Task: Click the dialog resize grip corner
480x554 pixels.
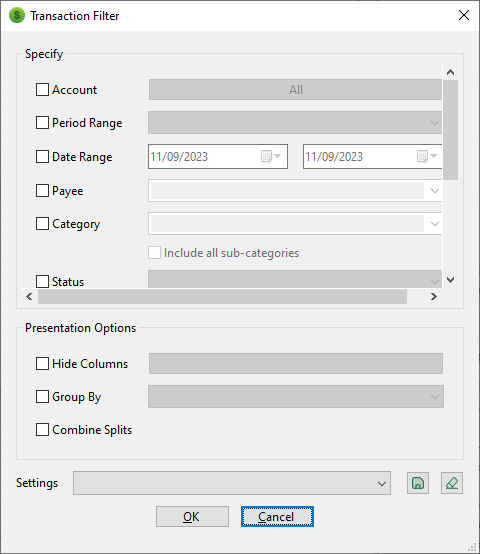Action: [x=473, y=547]
